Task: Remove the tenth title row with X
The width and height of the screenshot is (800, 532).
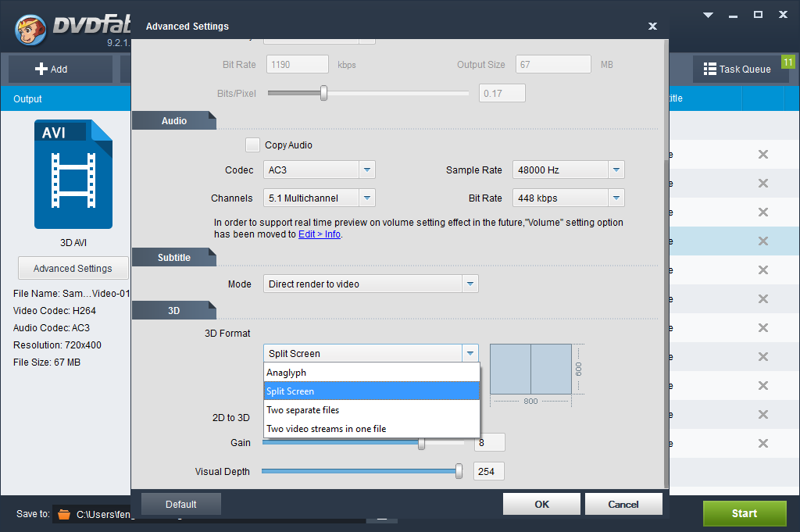Action: [762, 414]
